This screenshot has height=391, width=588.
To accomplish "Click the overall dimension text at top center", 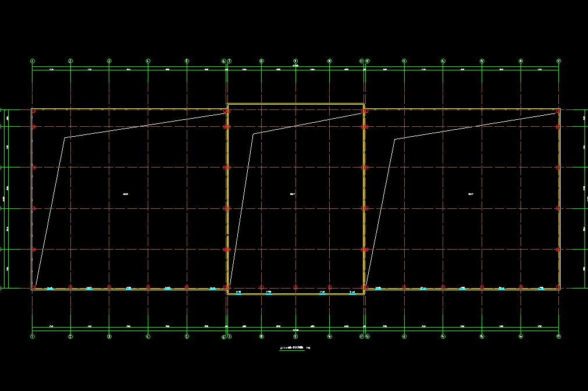I will click(295, 66).
